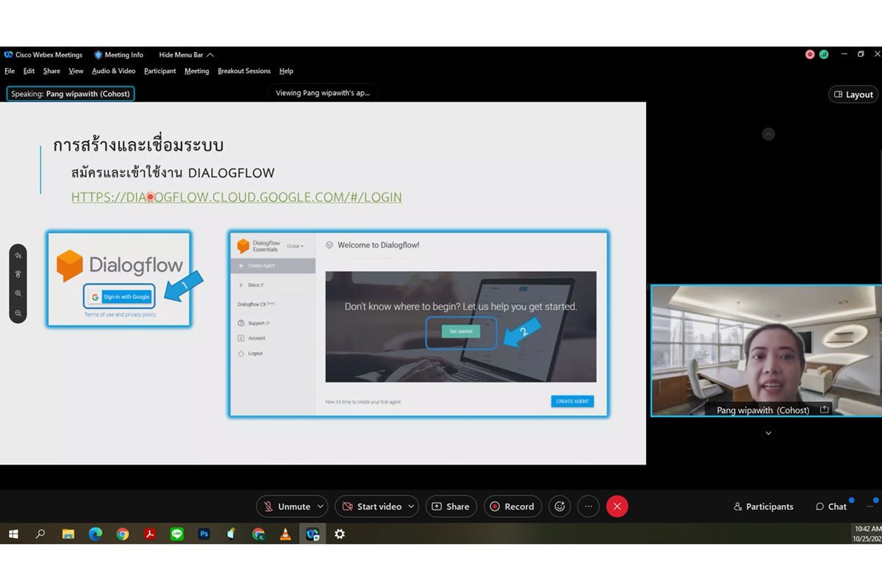Toggle the Record button

click(512, 506)
